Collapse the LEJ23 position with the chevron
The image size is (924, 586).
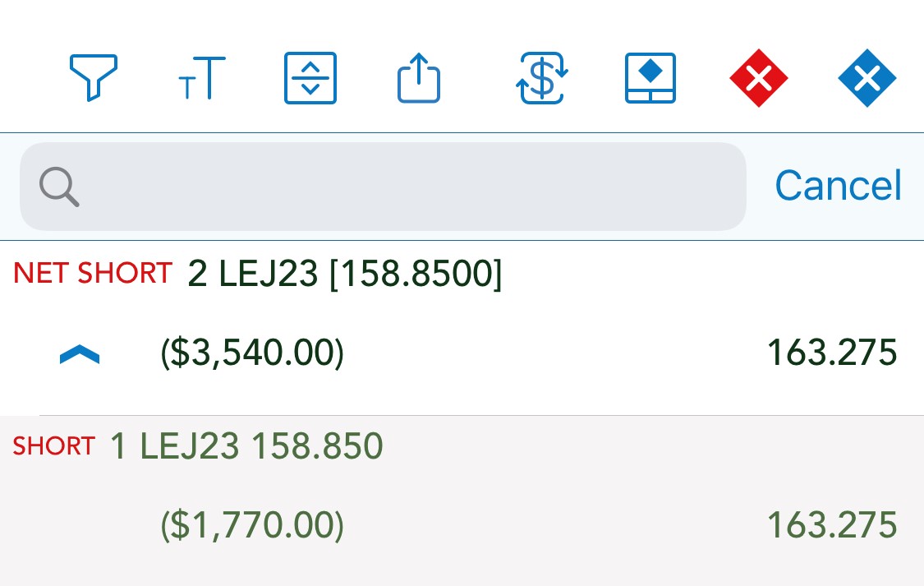point(80,355)
